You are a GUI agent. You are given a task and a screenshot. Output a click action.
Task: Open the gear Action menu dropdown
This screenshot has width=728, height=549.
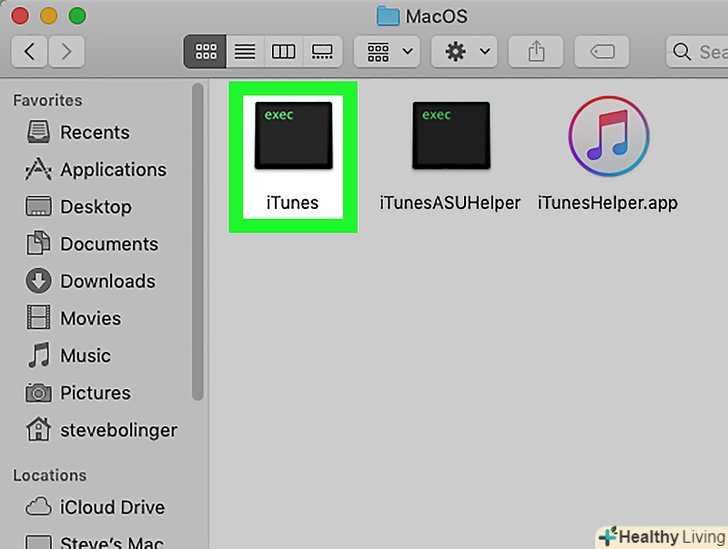coord(464,51)
